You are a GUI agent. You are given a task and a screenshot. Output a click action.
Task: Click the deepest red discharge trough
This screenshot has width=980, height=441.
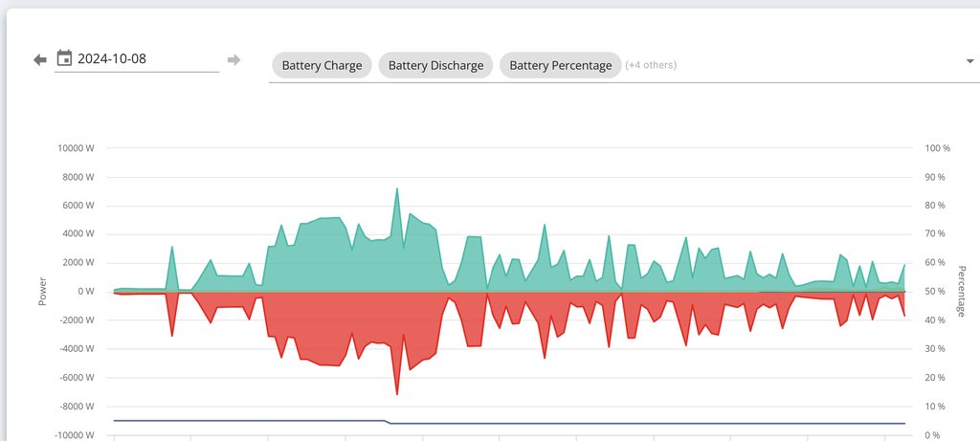(x=397, y=393)
